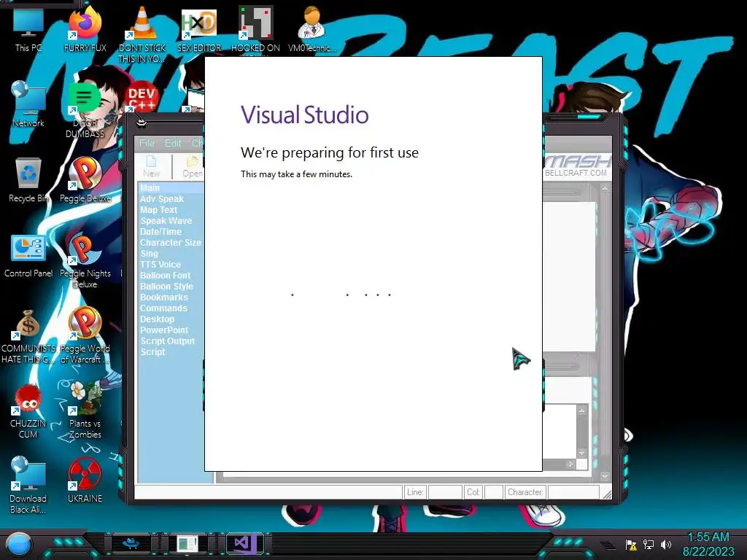The image size is (747, 560).
Task: Launch the Peggle Deluxe shortcut
Action: (85, 180)
